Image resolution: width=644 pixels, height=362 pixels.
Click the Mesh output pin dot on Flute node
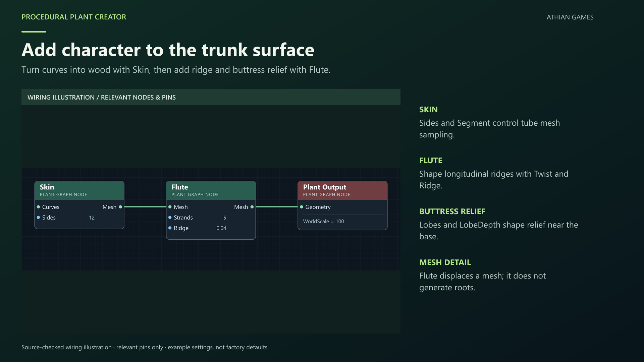pyautogui.click(x=252, y=207)
